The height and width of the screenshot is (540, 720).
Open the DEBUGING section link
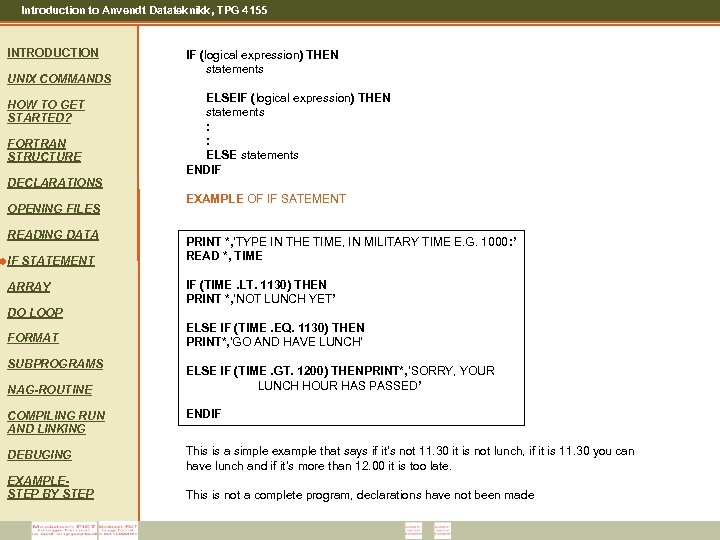[x=39, y=455]
